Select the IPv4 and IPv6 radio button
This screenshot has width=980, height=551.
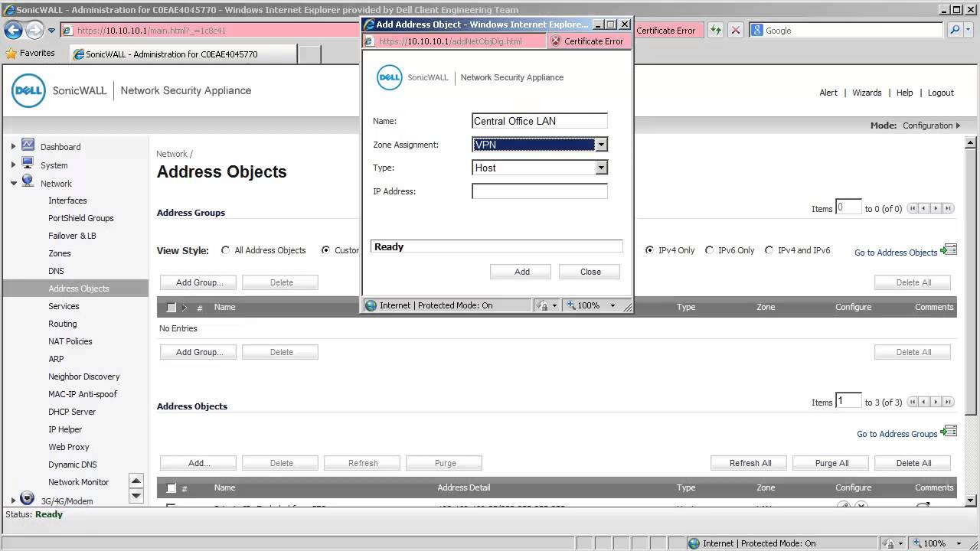[x=769, y=250]
